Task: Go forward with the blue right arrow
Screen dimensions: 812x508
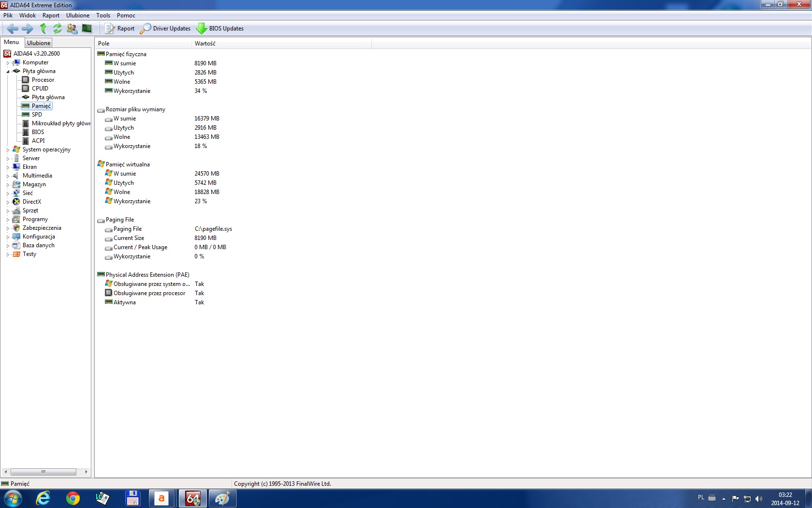Action: pyautogui.click(x=28, y=29)
